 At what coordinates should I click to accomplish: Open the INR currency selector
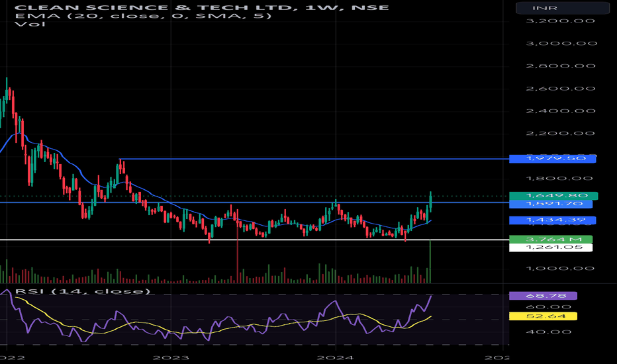pos(563,8)
